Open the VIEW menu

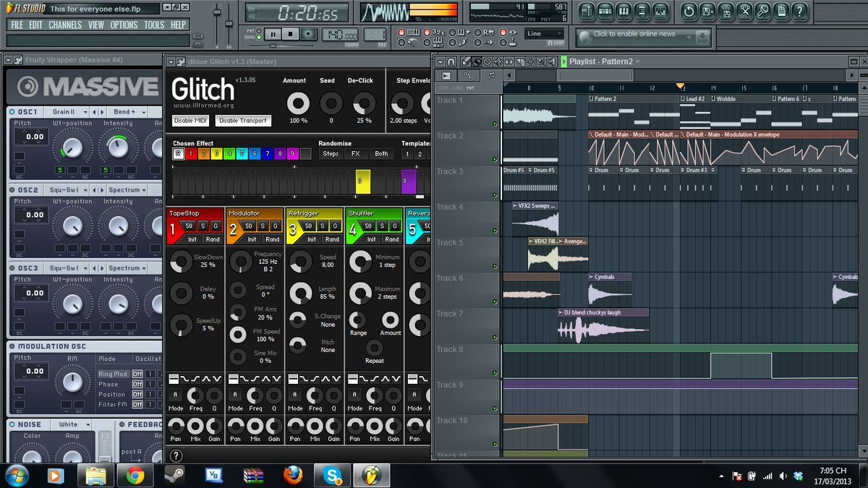point(96,25)
